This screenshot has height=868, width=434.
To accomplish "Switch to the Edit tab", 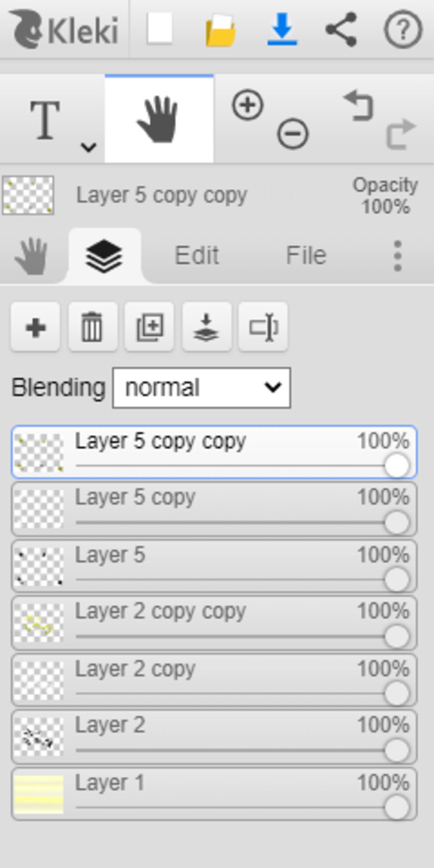I will tap(197, 256).
